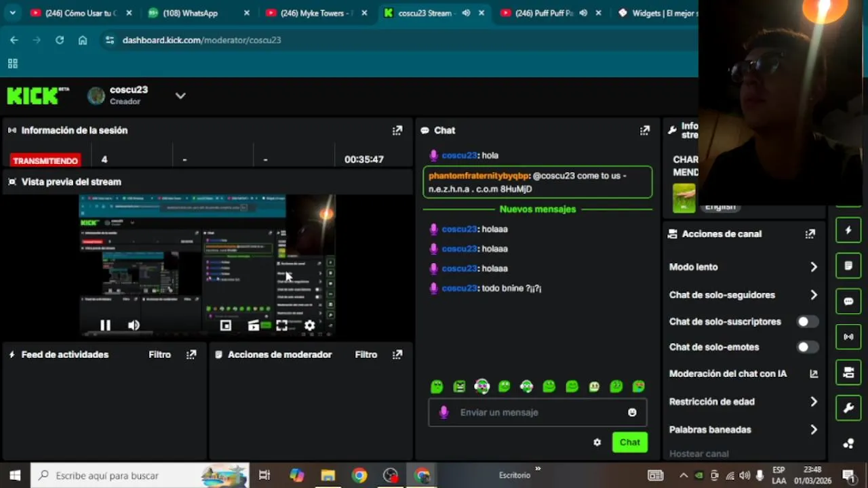Pop out the Feed de actividades panel
Screen dimensions: 868x488
point(191,354)
